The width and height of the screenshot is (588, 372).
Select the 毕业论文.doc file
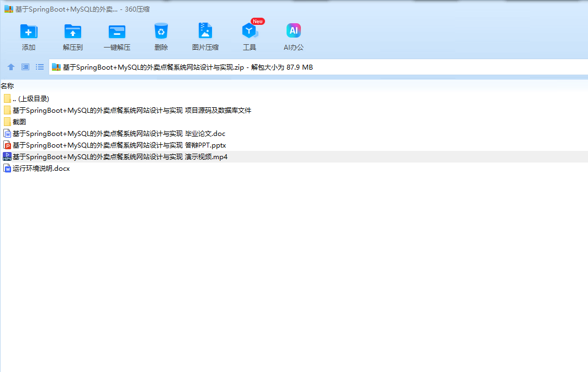click(x=294, y=134)
